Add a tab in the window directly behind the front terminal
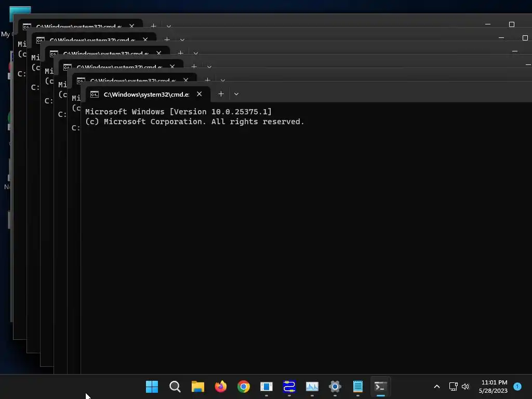The width and height of the screenshot is (532, 399). pyautogui.click(x=208, y=80)
